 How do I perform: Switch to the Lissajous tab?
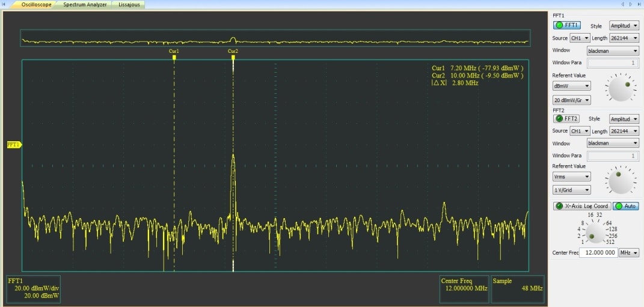pos(129,5)
